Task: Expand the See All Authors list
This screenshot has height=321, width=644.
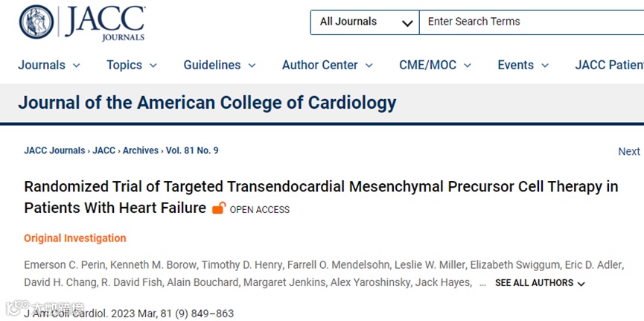Action: click(x=540, y=283)
